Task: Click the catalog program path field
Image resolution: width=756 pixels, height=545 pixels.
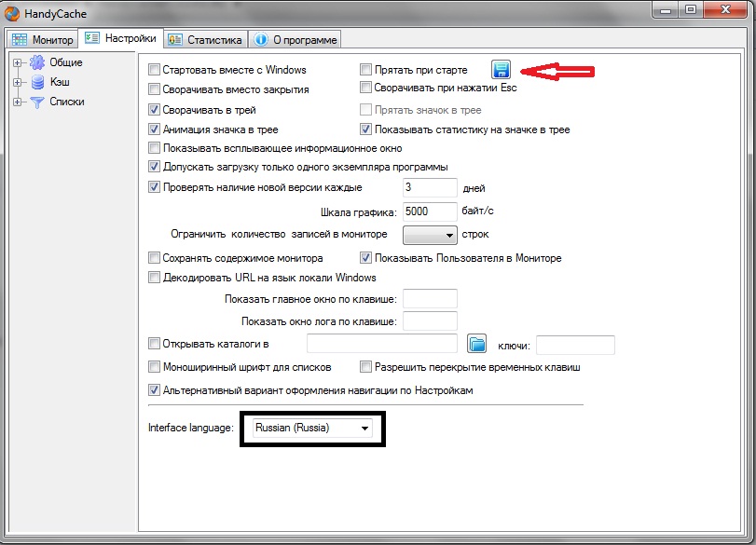Action: [x=382, y=344]
